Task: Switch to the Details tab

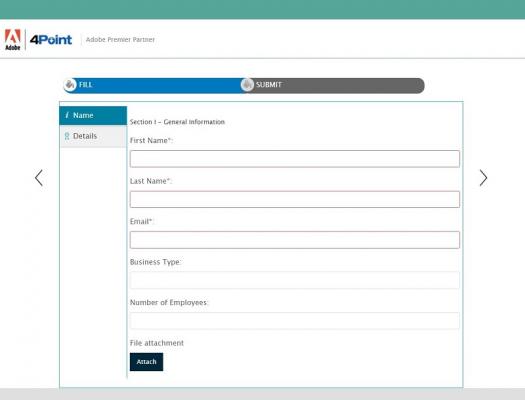Action: 93,136
